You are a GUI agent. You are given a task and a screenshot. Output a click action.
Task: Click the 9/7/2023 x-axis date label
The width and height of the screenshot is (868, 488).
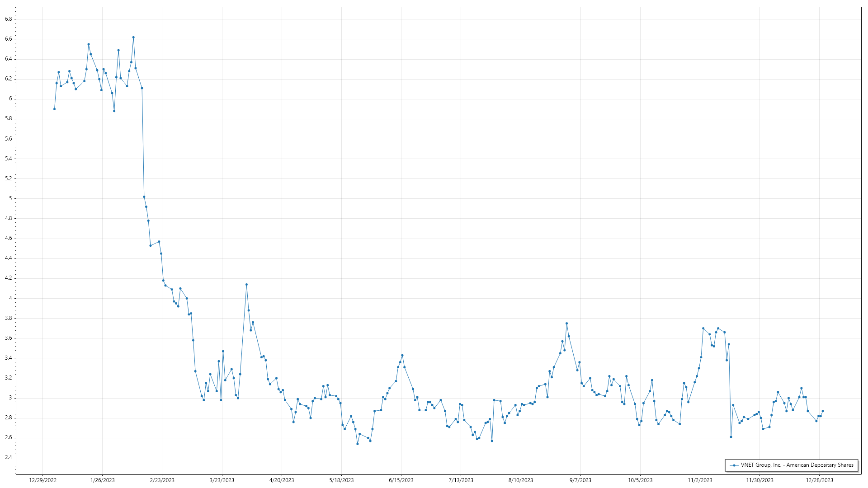[x=580, y=480]
